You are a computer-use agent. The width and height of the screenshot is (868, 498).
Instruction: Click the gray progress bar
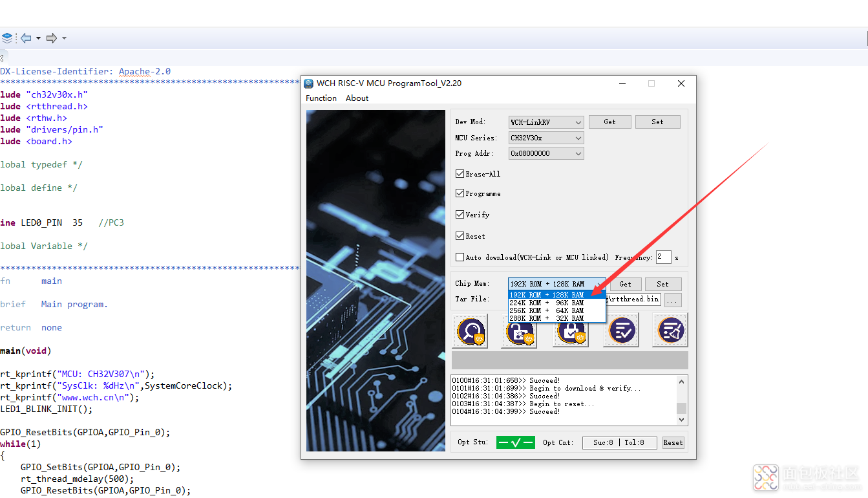[569, 360]
